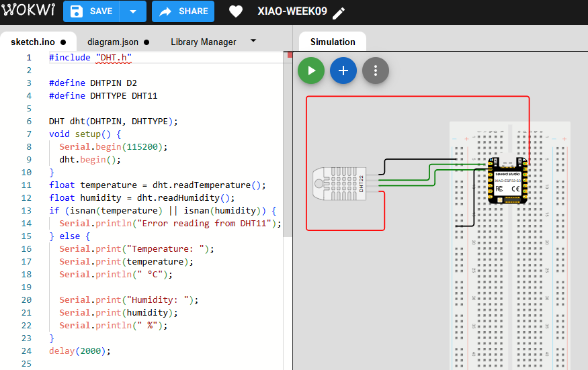Screen dimensions: 588x370
Task: Click the Share button
Action: click(x=183, y=11)
